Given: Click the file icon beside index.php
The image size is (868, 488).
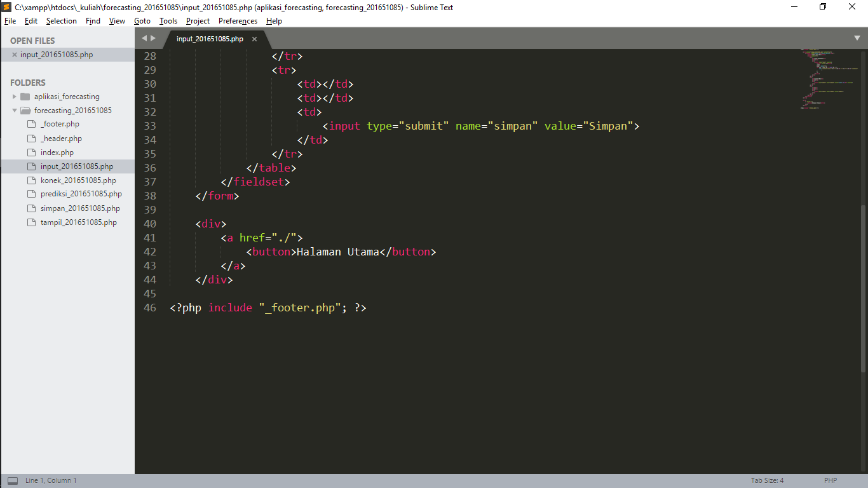Looking at the screenshot, I should tap(31, 152).
